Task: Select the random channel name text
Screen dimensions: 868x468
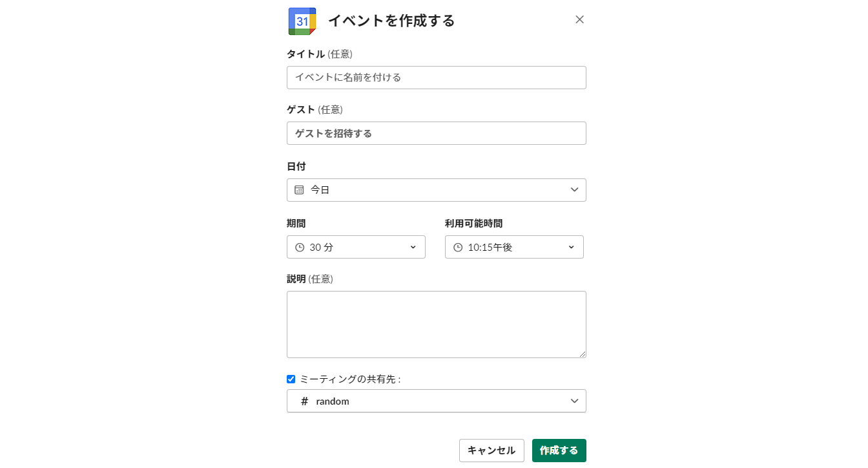Action: (x=333, y=401)
